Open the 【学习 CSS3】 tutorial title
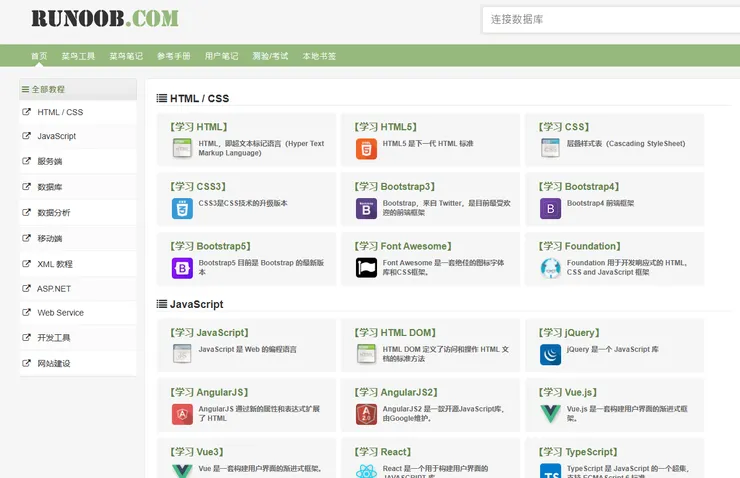 (198, 186)
